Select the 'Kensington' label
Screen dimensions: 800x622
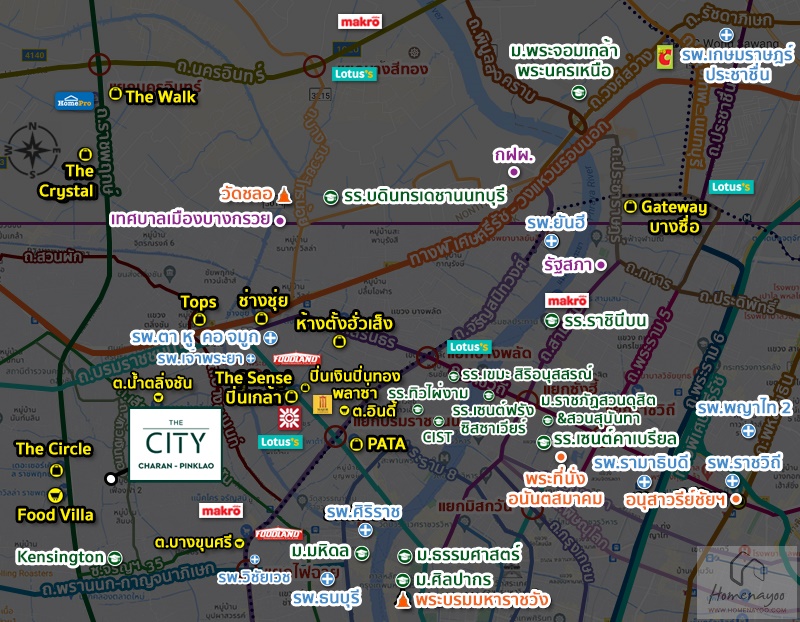point(60,557)
